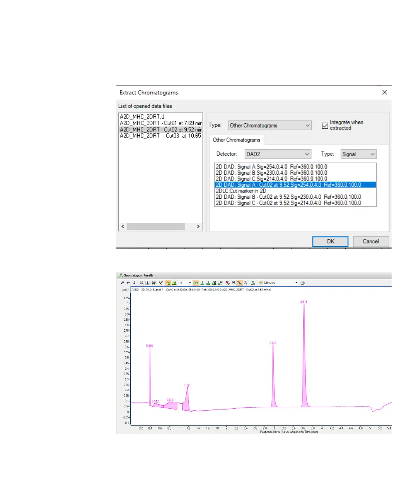Select Signal C - Cut02 at 9.52 entry
Image resolution: width=420 pixels, height=504 pixels.
pyautogui.click(x=288, y=203)
